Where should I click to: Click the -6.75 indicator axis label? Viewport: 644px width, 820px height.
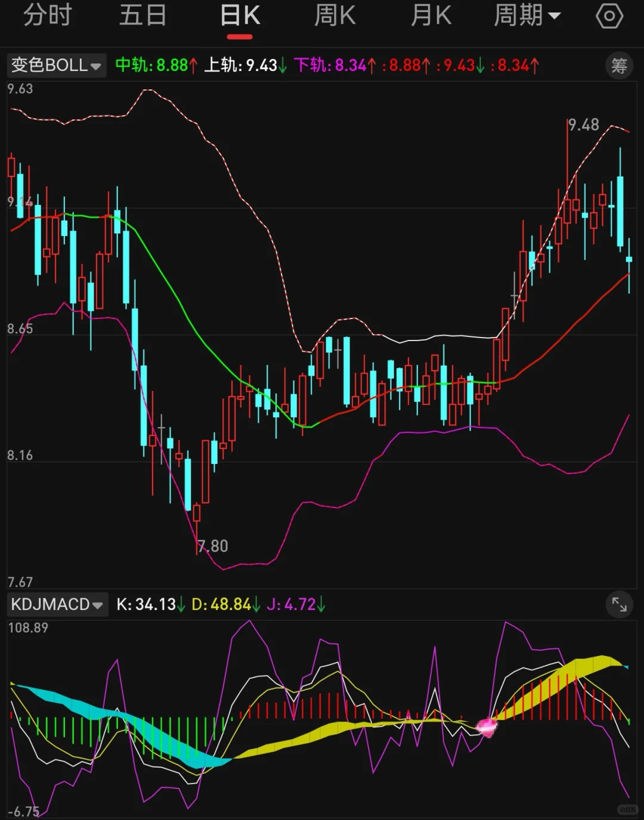(24, 812)
